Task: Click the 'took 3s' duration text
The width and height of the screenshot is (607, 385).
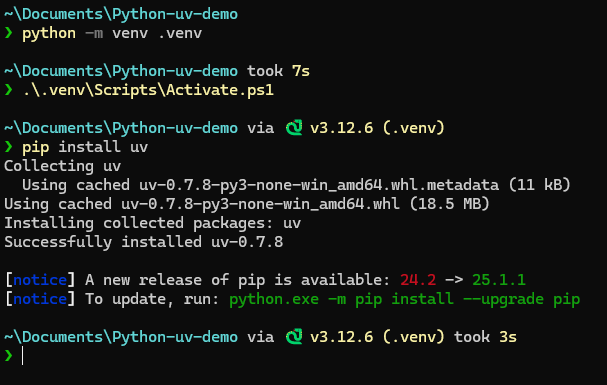Action: (x=485, y=337)
